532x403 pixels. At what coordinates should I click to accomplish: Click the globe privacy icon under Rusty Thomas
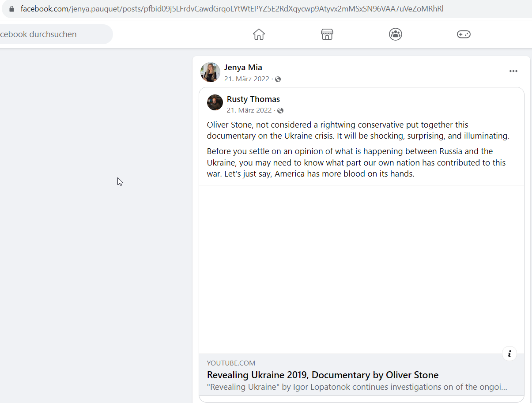[280, 110]
